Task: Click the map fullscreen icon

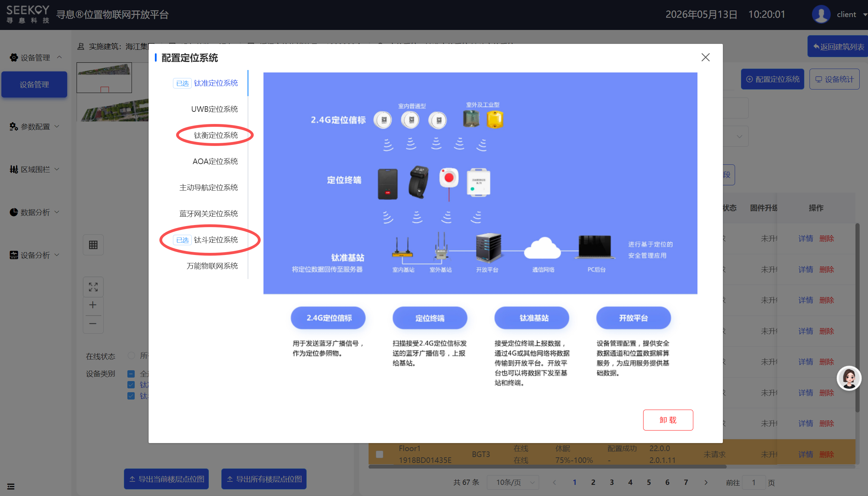Action: coord(93,287)
